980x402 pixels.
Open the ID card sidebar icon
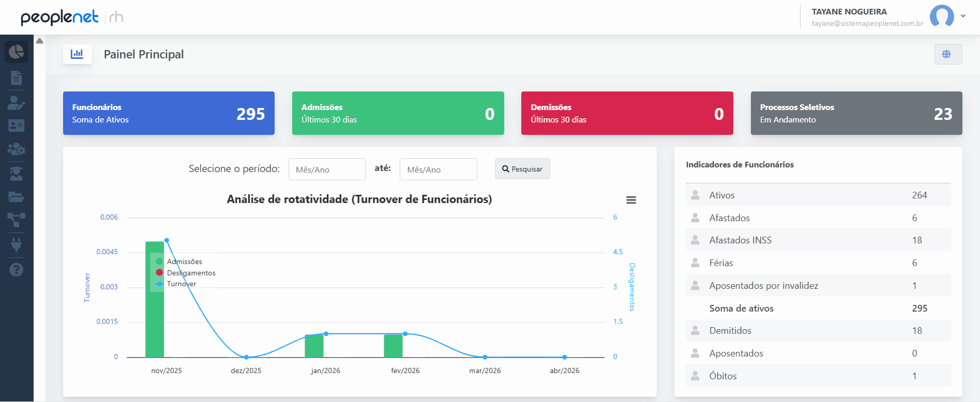pos(17,126)
